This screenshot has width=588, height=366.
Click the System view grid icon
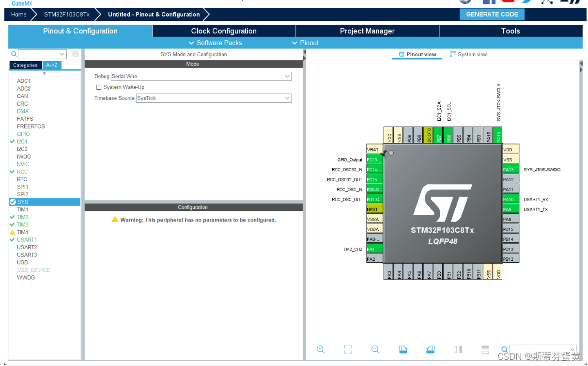453,54
